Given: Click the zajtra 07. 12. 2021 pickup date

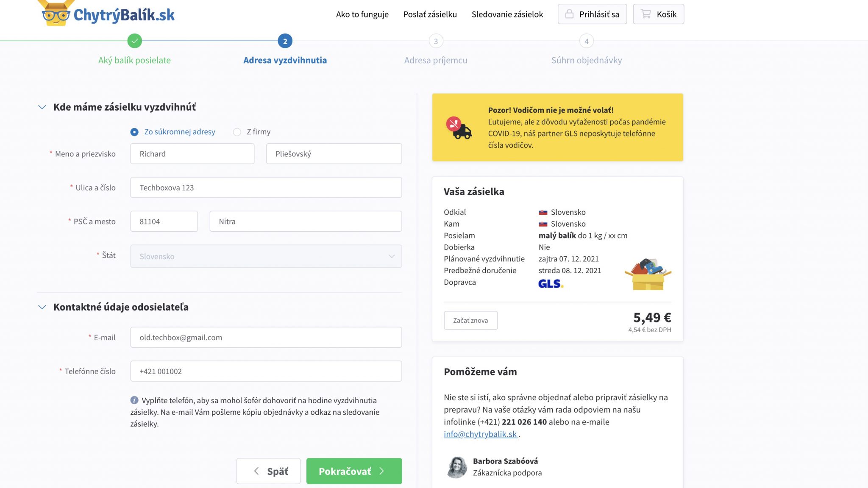Looking at the screenshot, I should tap(568, 259).
